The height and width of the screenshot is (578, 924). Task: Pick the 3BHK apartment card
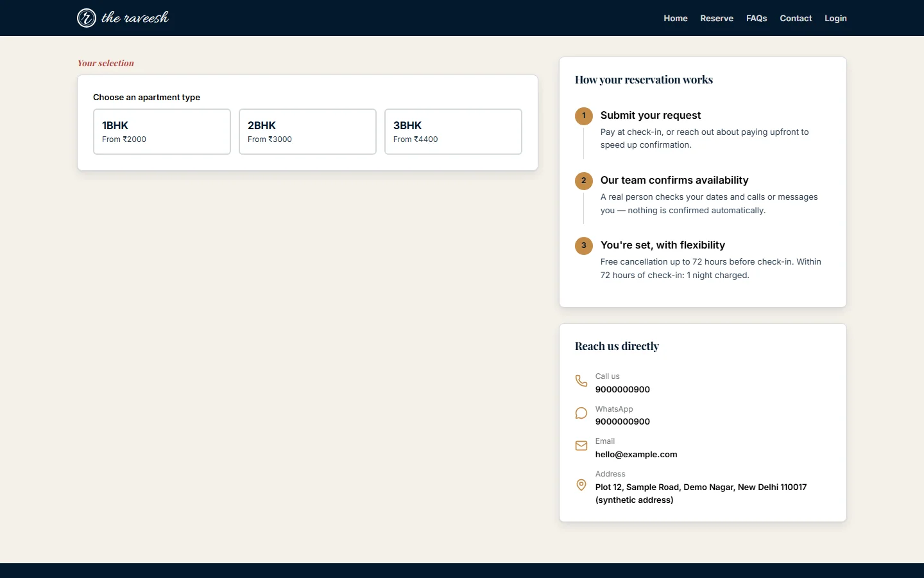point(453,132)
